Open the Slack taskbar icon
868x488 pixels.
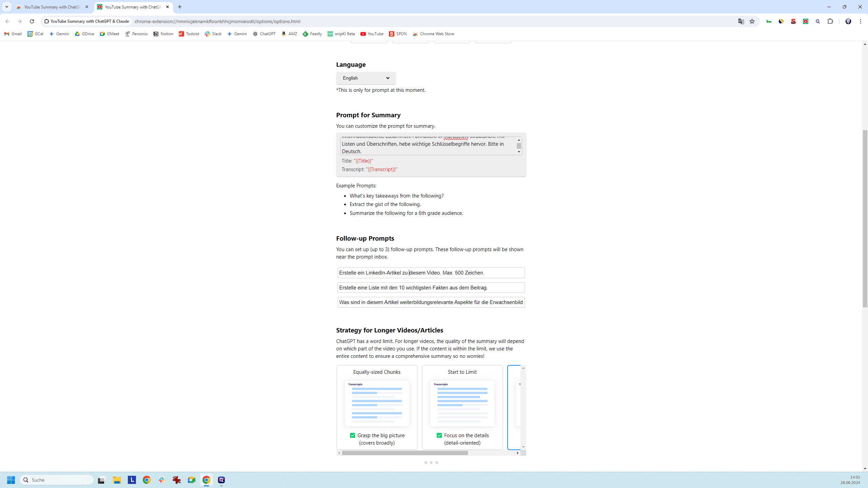click(x=162, y=480)
